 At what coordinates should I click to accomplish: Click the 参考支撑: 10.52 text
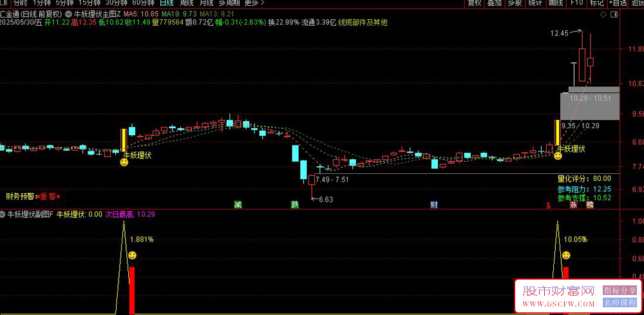[x=584, y=198]
